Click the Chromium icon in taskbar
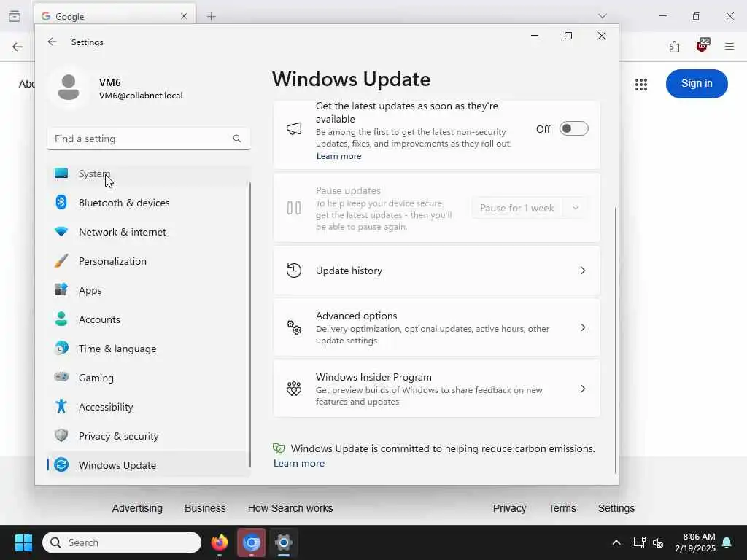 point(252,542)
